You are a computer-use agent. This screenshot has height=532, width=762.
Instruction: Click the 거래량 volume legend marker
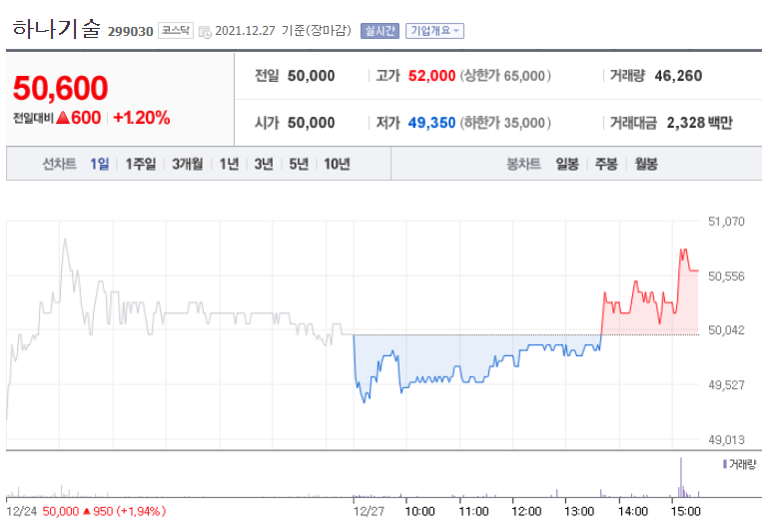(725, 464)
